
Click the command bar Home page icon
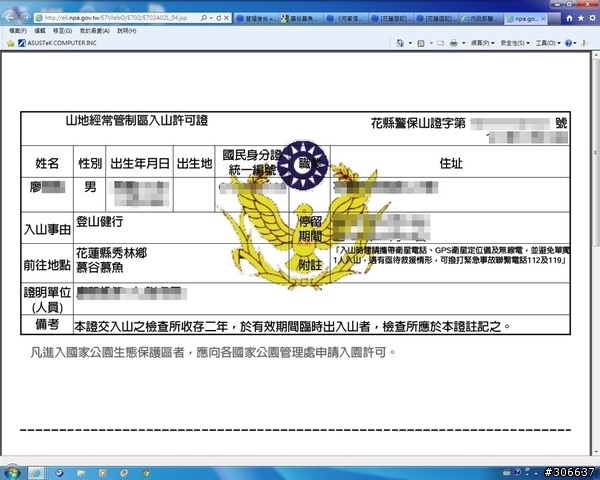coord(400,43)
